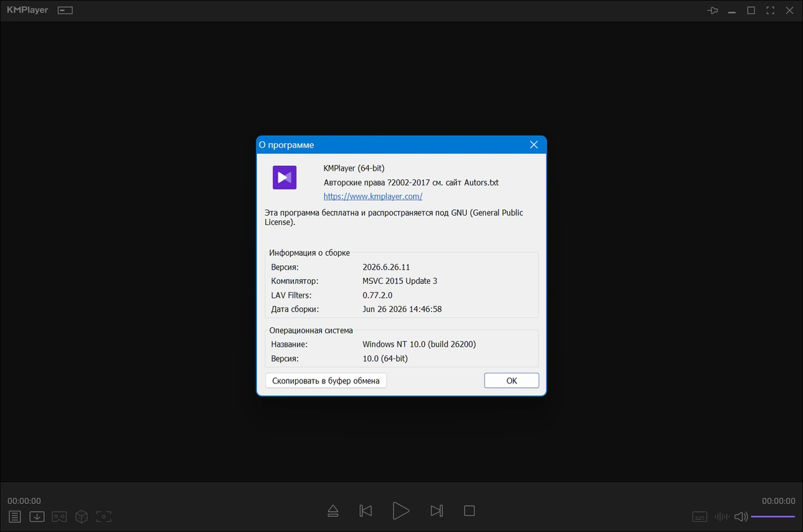Image resolution: width=803 pixels, height=532 pixels.
Task: Click the compact mode icon beside KMPlayer title
Action: (65, 11)
